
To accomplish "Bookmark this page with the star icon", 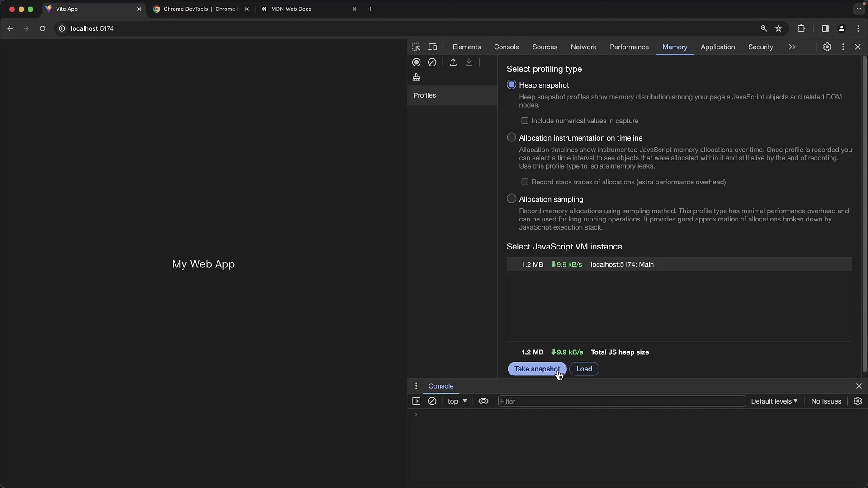I will [778, 28].
